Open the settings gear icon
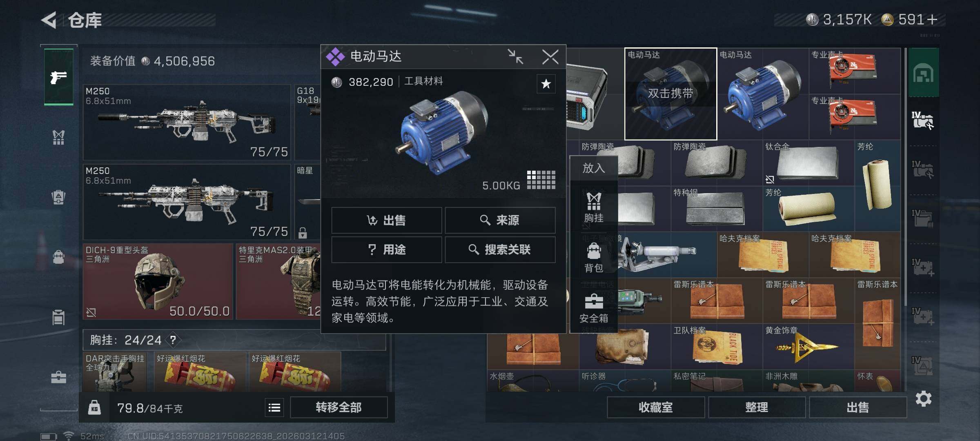The height and width of the screenshot is (441, 980). click(924, 399)
